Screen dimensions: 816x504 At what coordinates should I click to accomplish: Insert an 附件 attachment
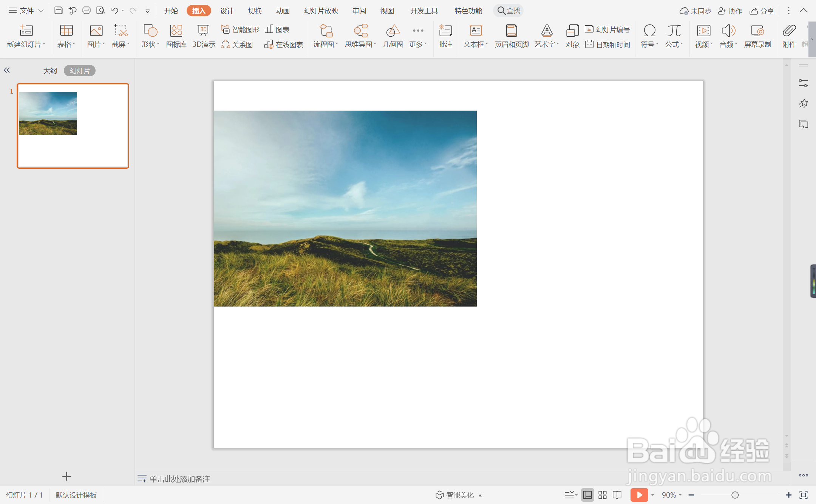[x=789, y=36]
